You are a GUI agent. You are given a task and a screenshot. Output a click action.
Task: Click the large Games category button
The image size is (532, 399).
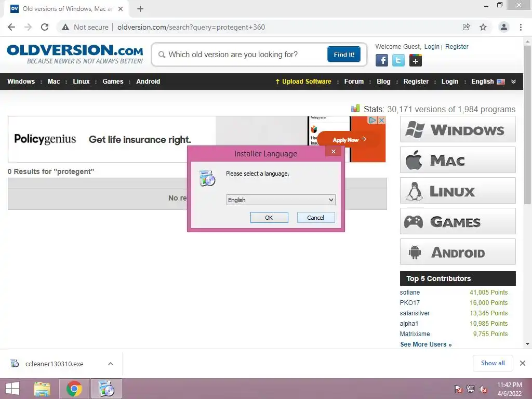pos(458,221)
